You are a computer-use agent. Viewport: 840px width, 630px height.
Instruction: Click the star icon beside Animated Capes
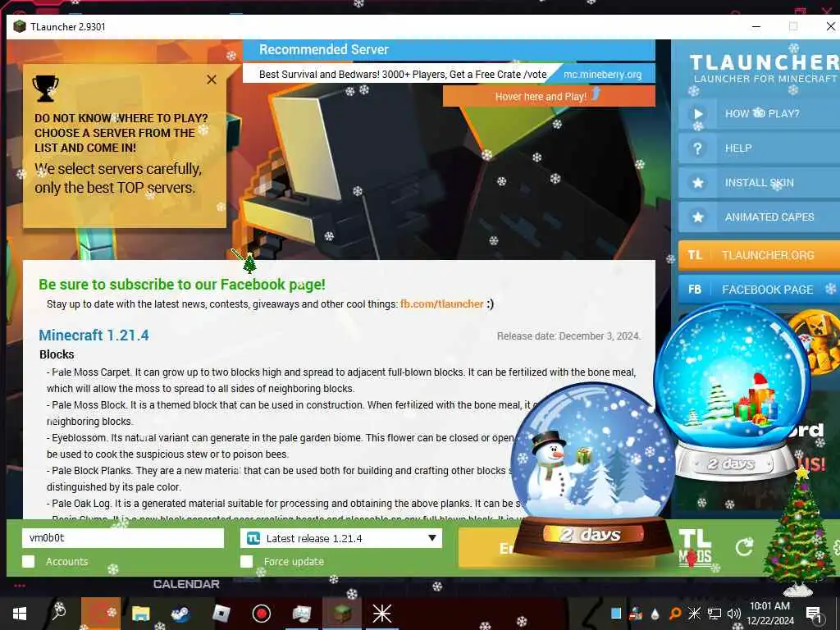pyautogui.click(x=697, y=217)
